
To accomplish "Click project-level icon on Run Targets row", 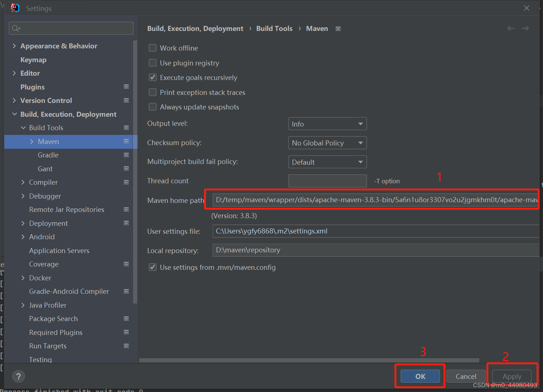I will (126, 346).
